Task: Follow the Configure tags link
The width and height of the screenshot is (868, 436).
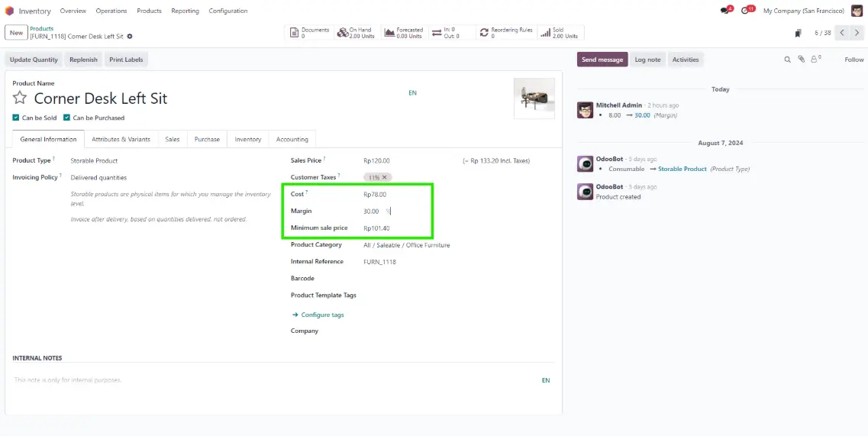Action: tap(322, 315)
